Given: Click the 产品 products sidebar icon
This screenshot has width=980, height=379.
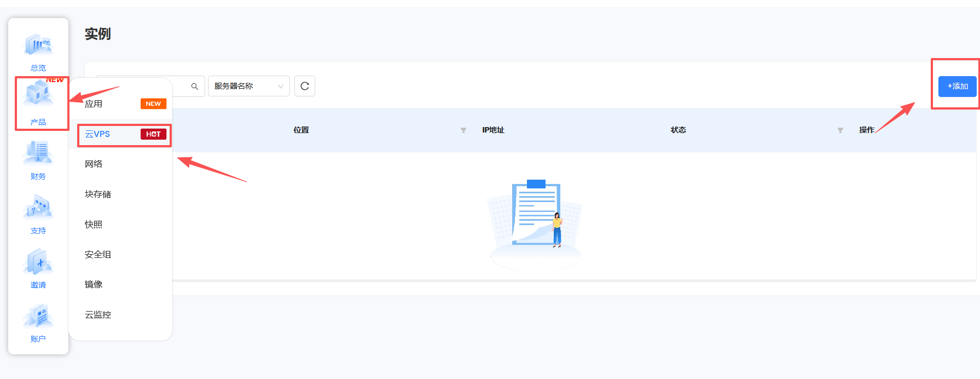Looking at the screenshot, I should pos(38,103).
